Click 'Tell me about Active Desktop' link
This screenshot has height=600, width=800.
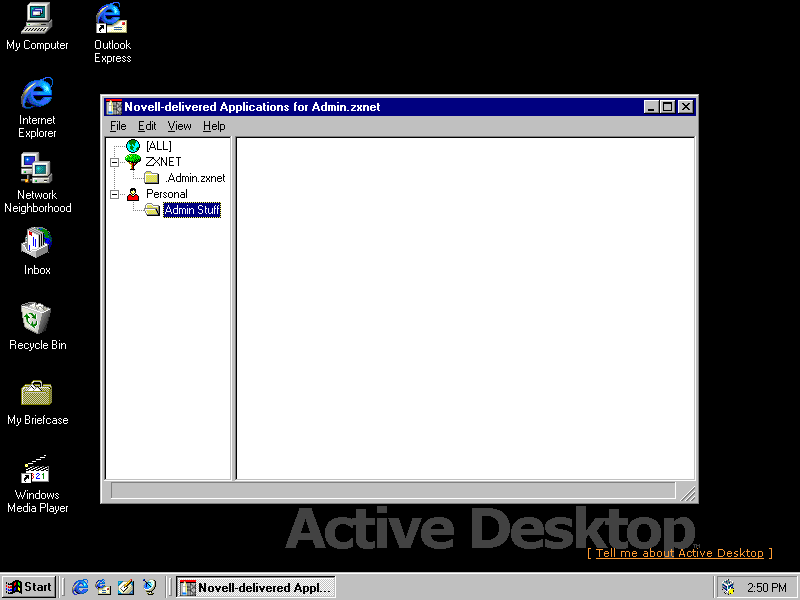pos(679,553)
